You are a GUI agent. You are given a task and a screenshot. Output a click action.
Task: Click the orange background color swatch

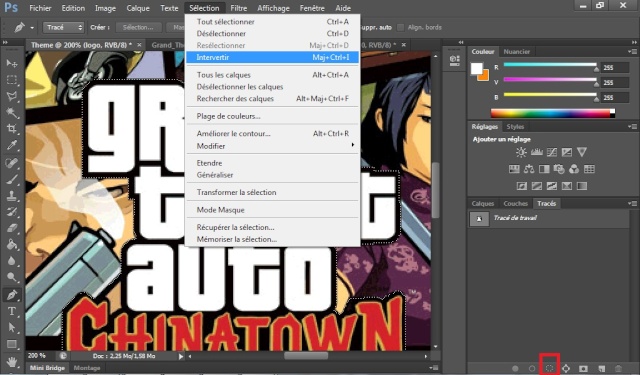(x=484, y=76)
